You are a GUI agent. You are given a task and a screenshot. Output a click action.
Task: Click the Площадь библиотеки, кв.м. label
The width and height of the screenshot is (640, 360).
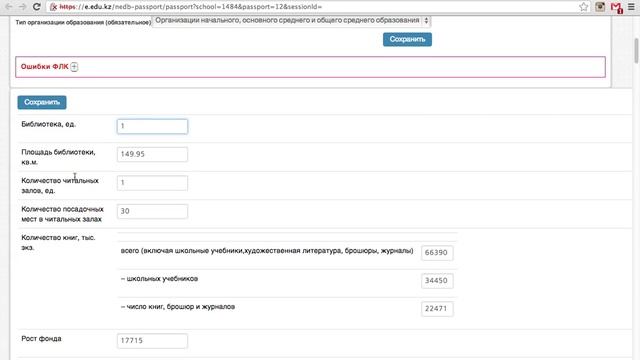tap(58, 157)
